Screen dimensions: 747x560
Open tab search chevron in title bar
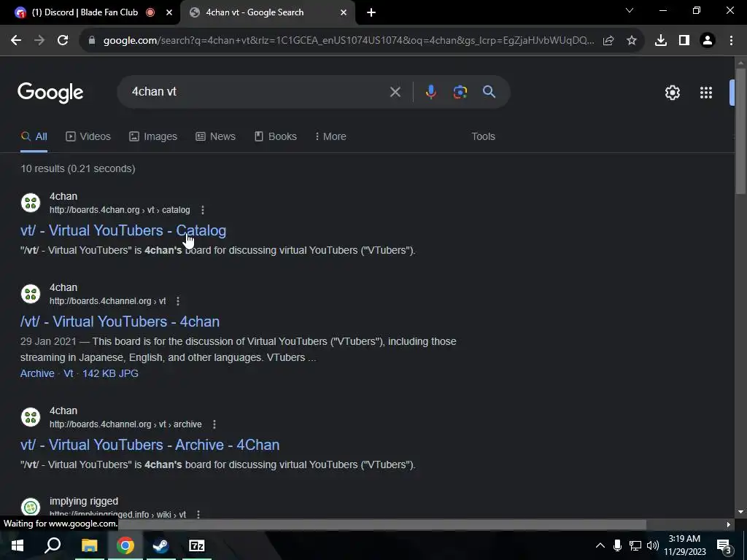630,10
